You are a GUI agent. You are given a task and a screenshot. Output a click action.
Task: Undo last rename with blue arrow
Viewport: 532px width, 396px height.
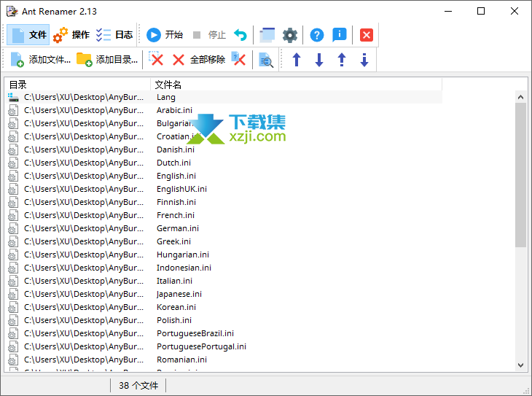pyautogui.click(x=240, y=35)
